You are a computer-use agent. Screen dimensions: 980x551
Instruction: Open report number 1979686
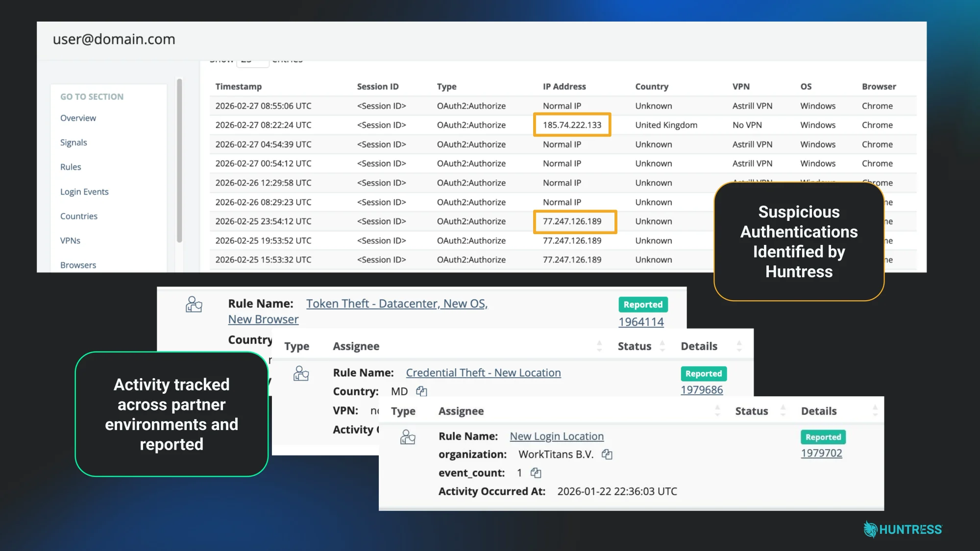[x=702, y=390]
